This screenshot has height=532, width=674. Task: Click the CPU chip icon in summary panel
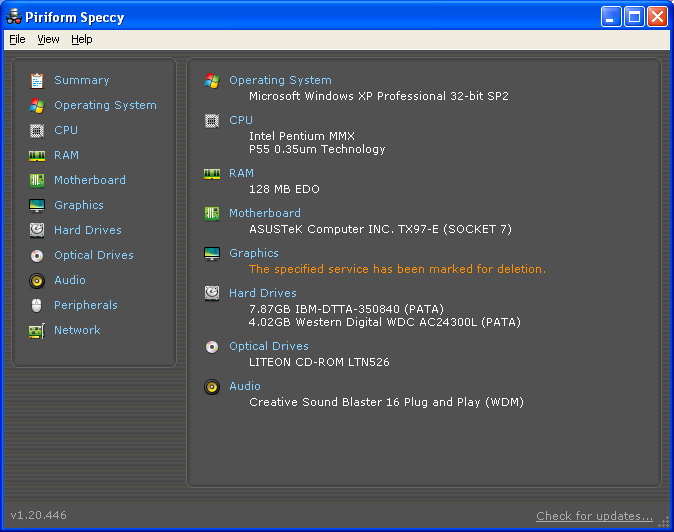(x=212, y=121)
